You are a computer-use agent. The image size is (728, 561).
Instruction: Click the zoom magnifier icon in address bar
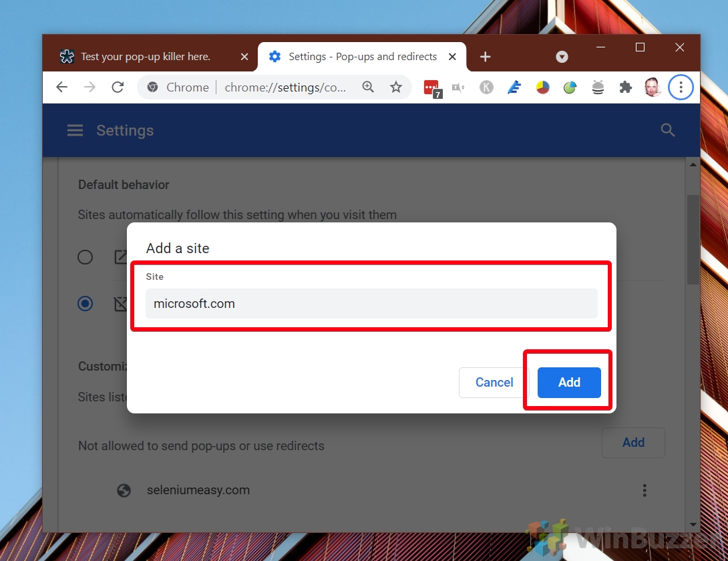click(368, 87)
